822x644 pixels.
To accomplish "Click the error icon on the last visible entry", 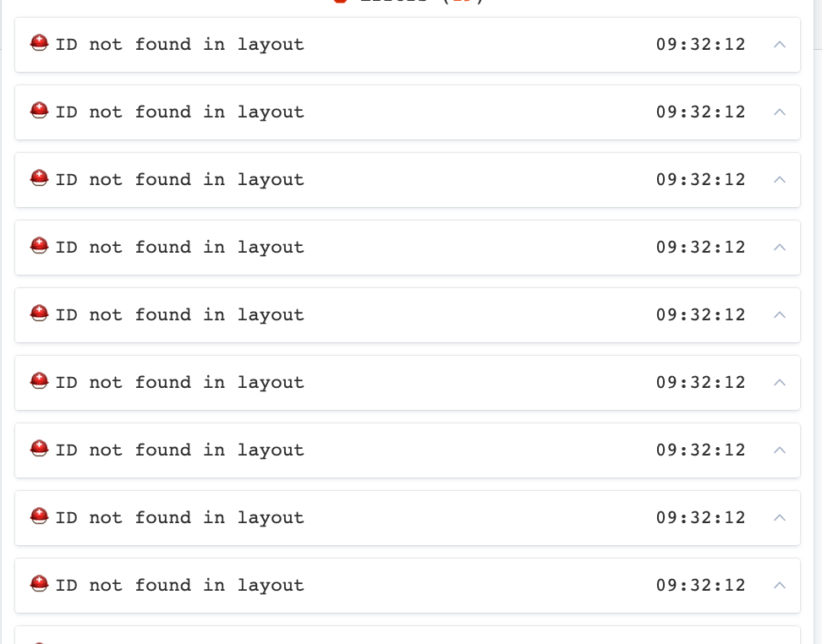I will click(38, 585).
